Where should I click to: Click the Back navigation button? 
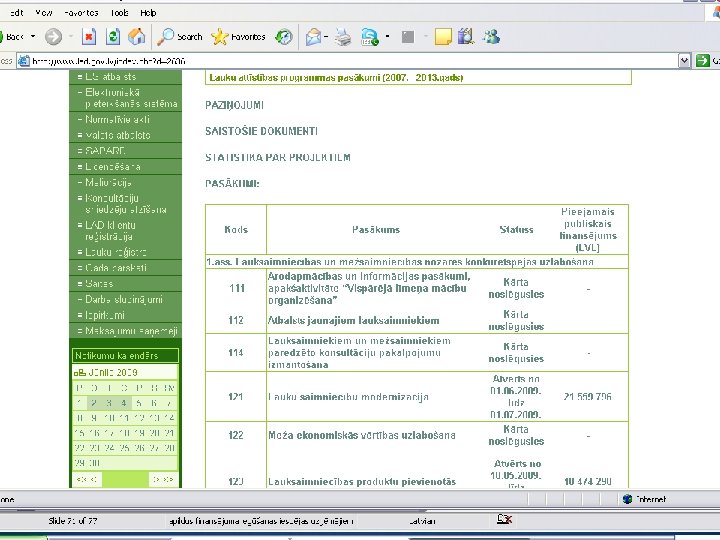pyautogui.click(x=13, y=37)
